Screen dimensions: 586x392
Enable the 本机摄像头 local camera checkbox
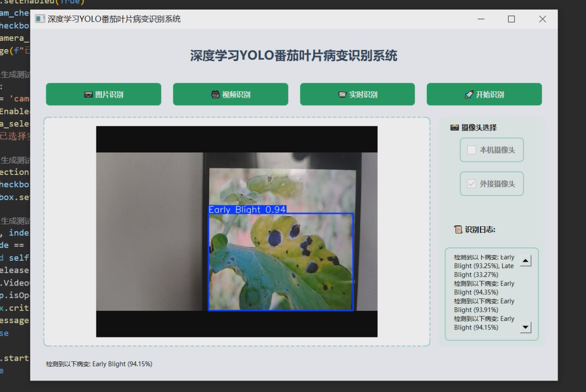(x=472, y=150)
